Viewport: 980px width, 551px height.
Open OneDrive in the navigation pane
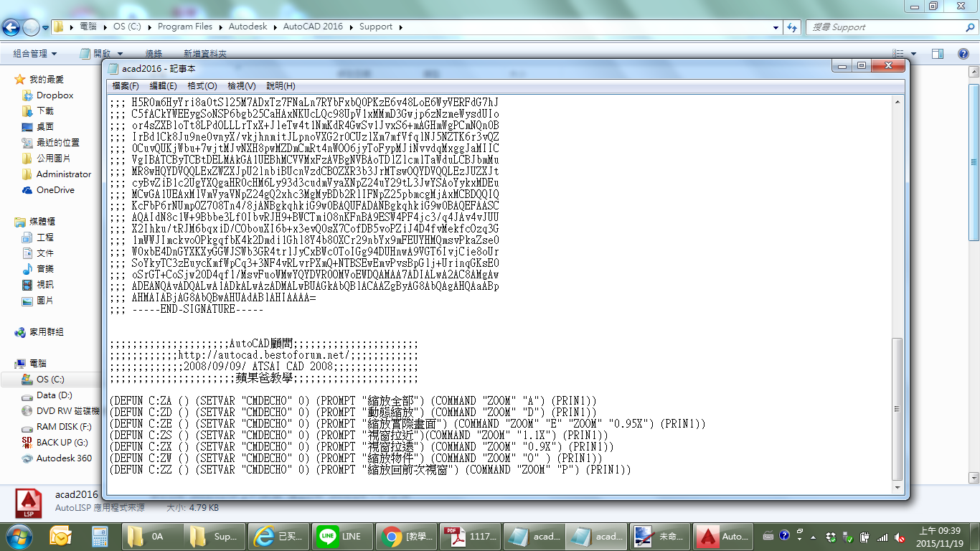pyautogui.click(x=55, y=189)
